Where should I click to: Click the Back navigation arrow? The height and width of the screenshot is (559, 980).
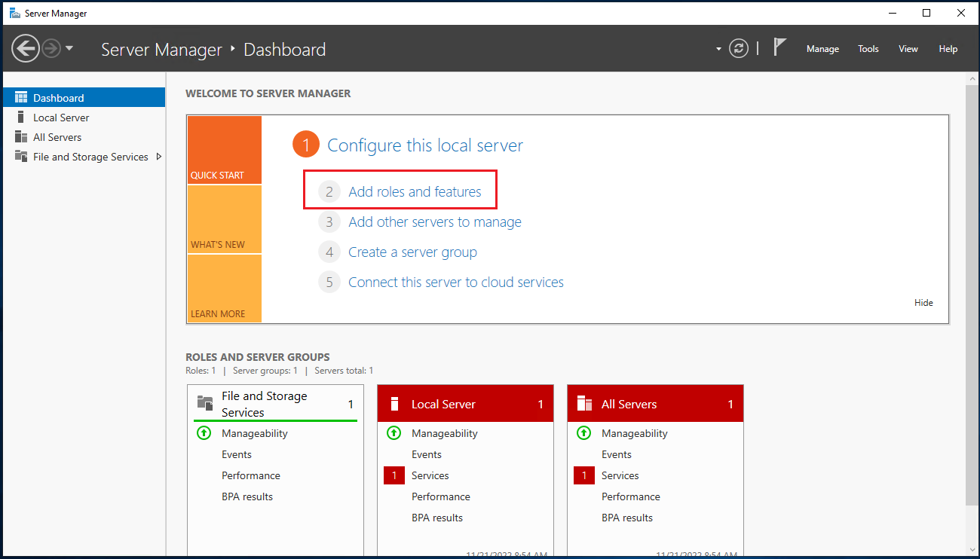click(x=26, y=49)
